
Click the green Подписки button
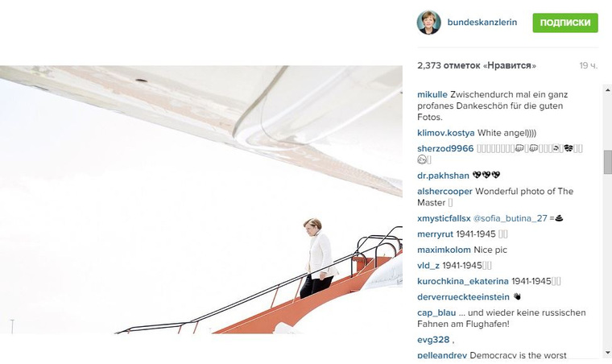tap(565, 23)
